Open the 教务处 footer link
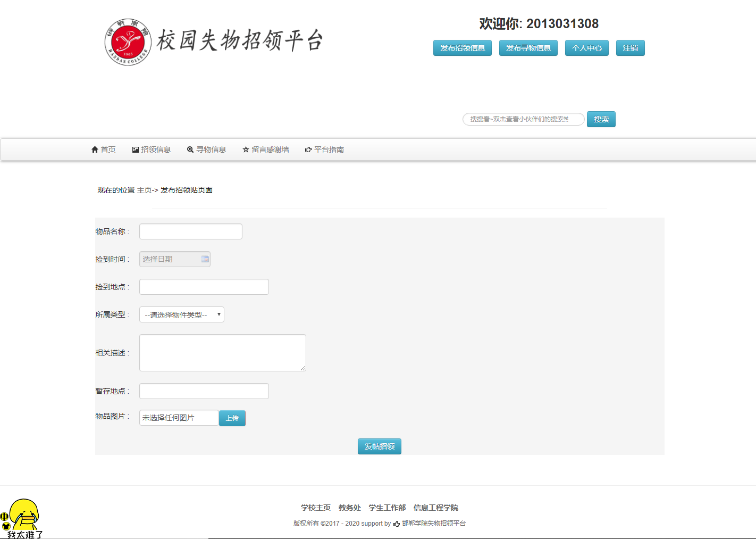Screen dimensions: 756x539 [350, 508]
